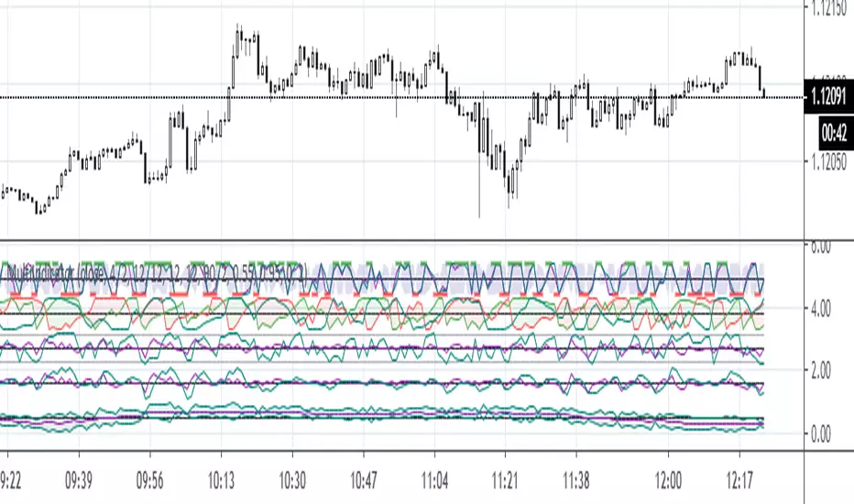854x504 pixels.
Task: Click the 2.00 indicator scale label
Action: tap(821, 371)
